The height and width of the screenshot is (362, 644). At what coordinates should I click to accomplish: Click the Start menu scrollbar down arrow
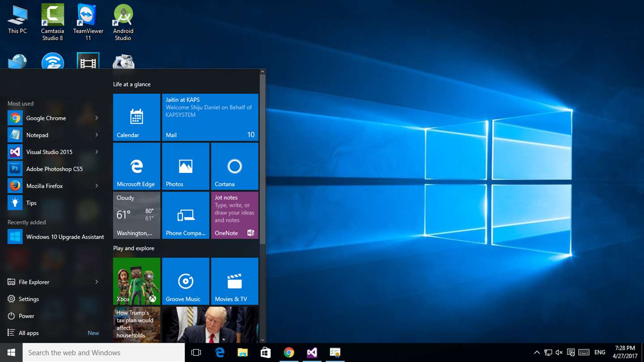[263, 340]
